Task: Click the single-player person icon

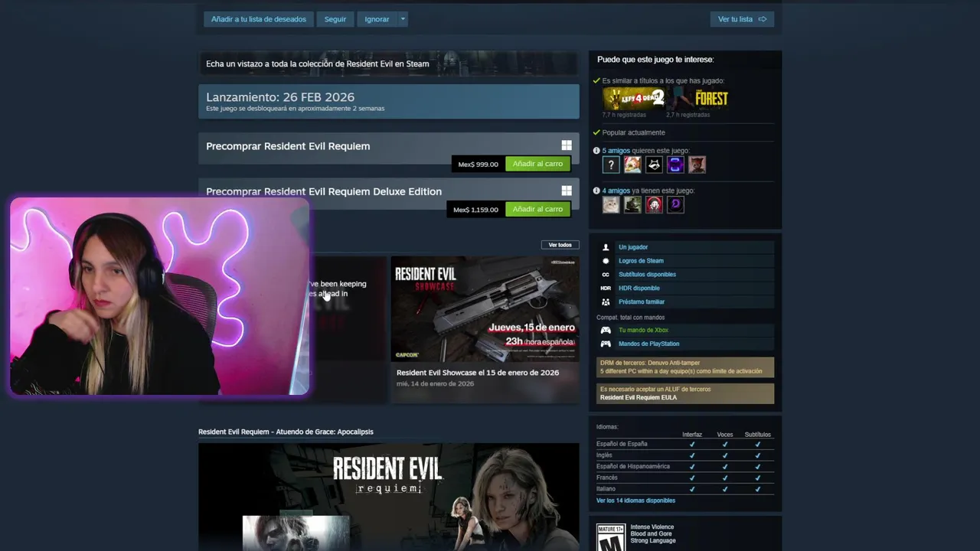Action: tap(606, 247)
